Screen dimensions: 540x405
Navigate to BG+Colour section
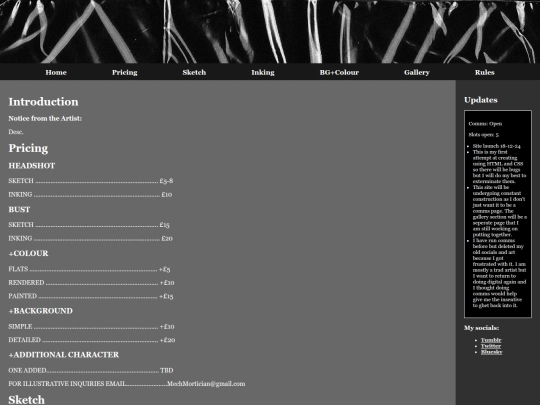339,72
